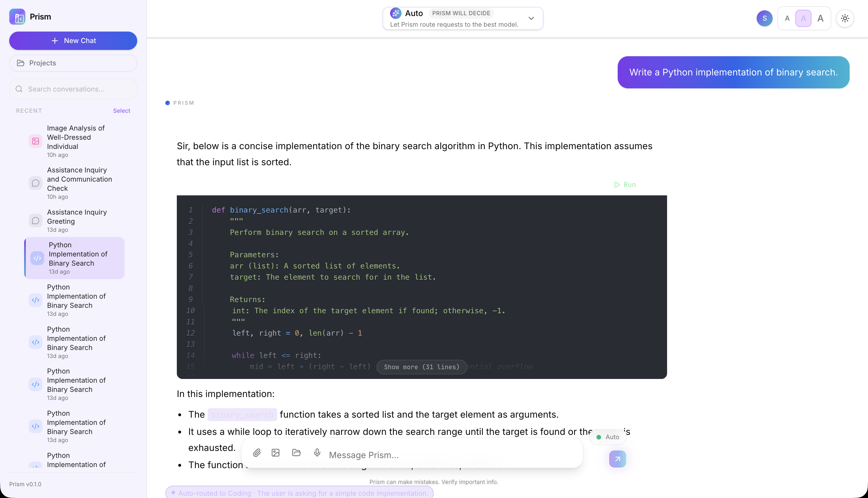The height and width of the screenshot is (498, 868).
Task: Click the user avatar S icon
Action: 764,18
